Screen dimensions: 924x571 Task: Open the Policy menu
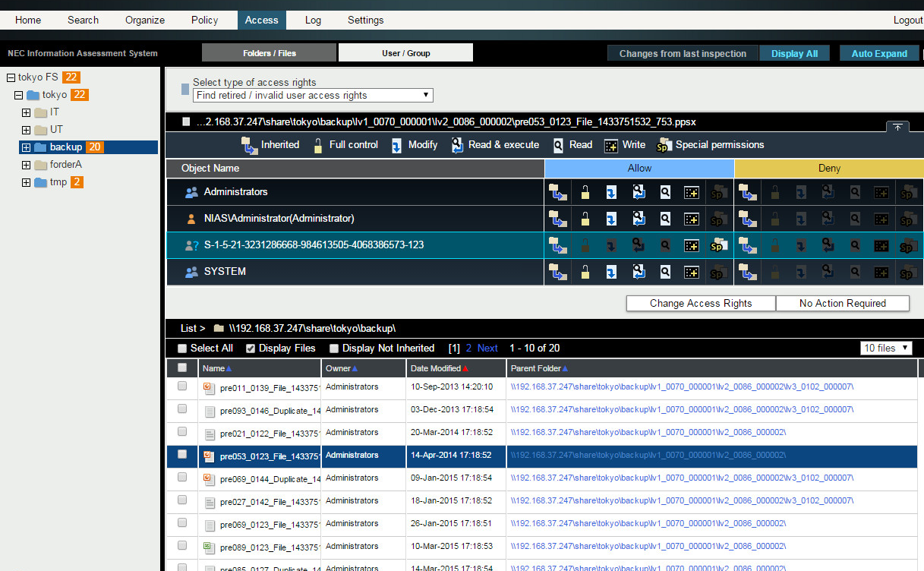[204, 20]
